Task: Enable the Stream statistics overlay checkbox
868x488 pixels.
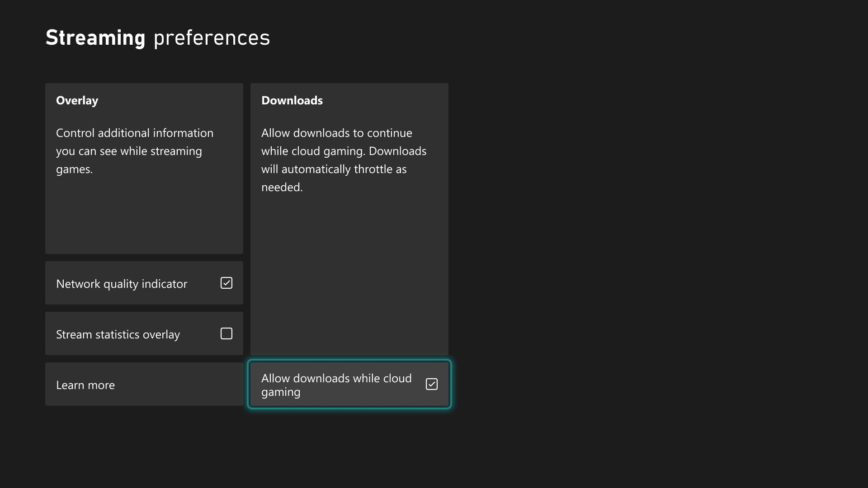Action: tap(226, 333)
